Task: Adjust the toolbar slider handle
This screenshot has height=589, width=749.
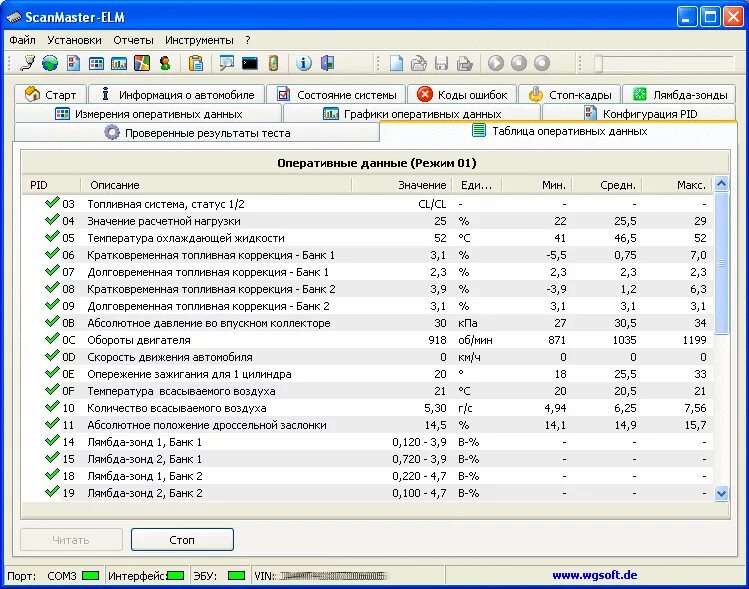Action: 598,64
